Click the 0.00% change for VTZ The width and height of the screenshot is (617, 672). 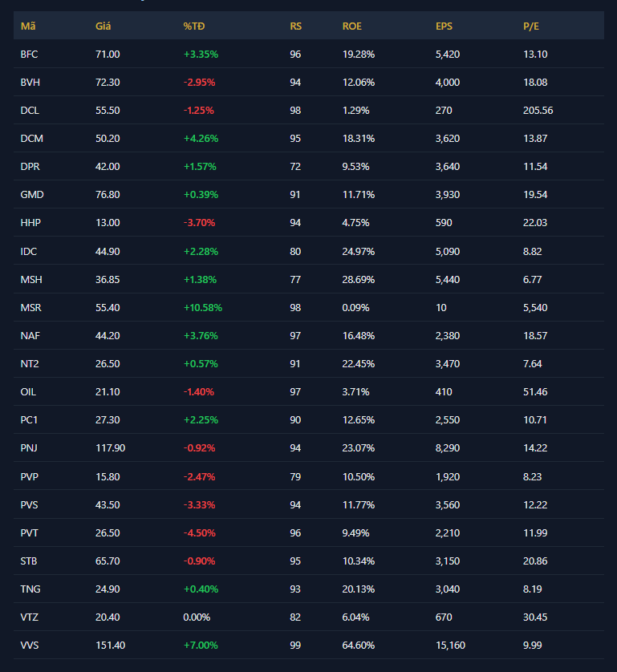pos(197,617)
